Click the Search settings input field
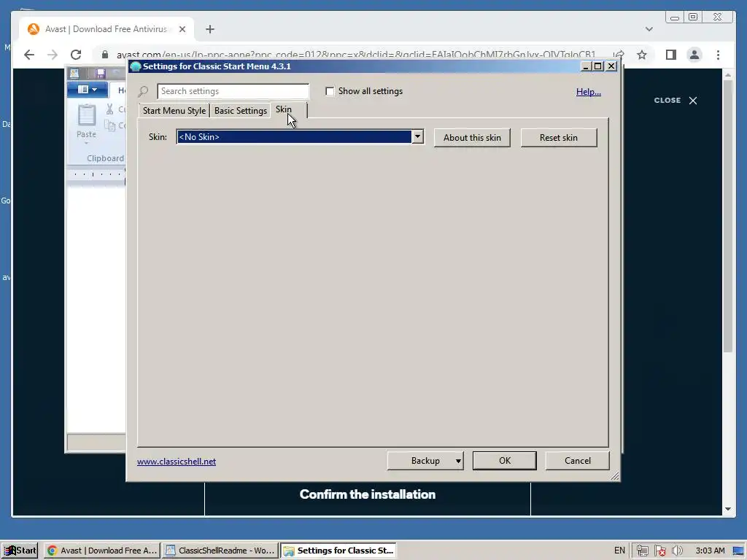 (233, 91)
